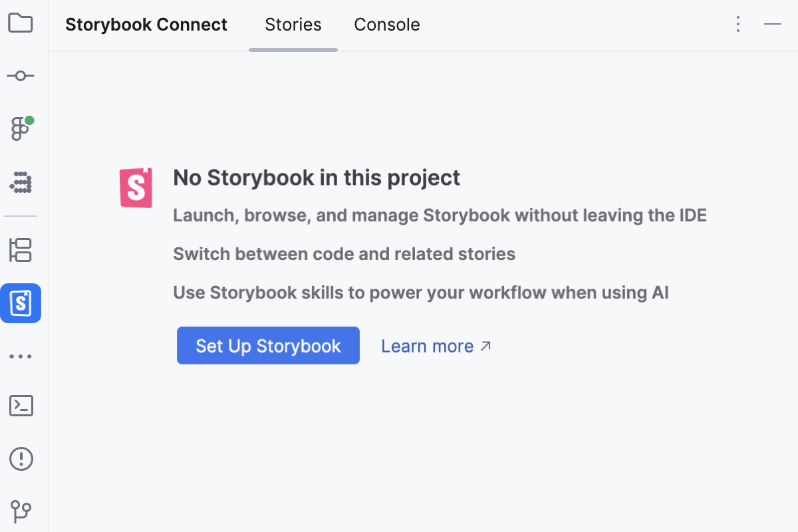This screenshot has height=532, width=798.
Task: Open Storybook Connect options kebab menu
Action: coord(737,25)
